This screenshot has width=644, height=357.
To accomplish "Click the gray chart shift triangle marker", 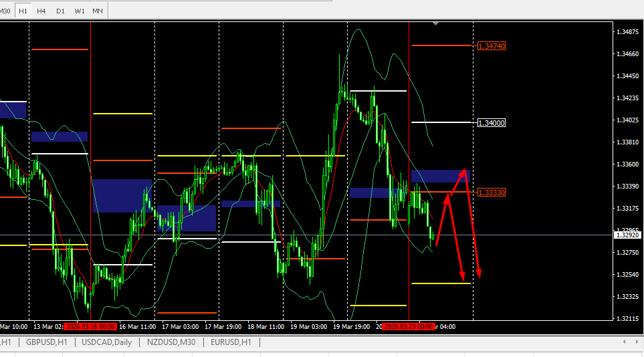I will 436,24.
